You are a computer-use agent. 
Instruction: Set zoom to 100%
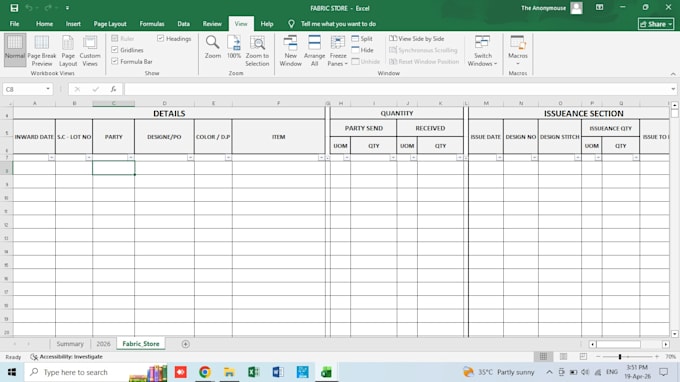(x=234, y=47)
